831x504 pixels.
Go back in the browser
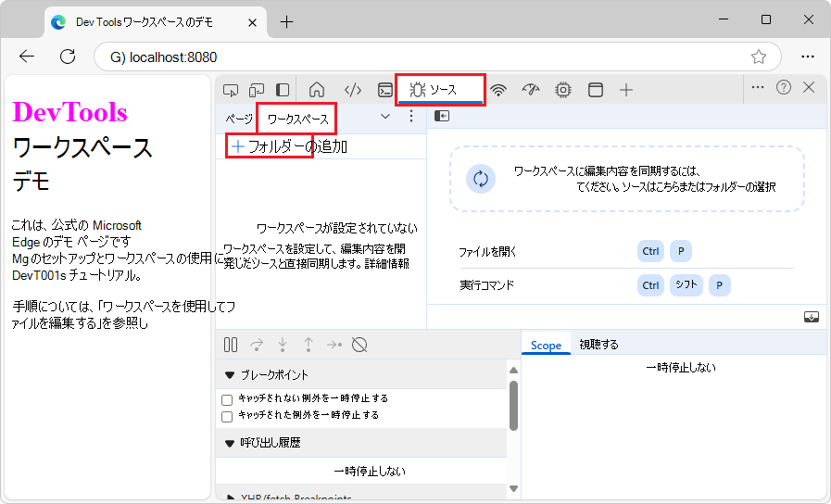(x=27, y=57)
